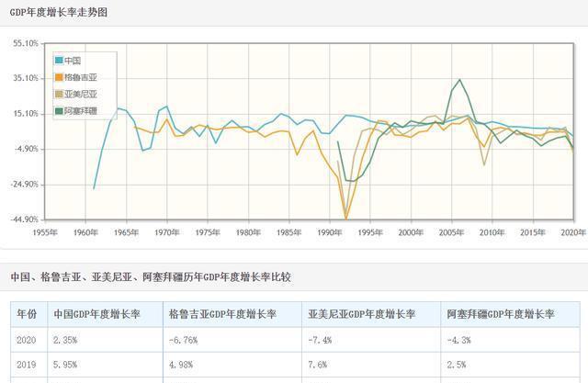
Task: Click the 2.5% Azerbaijan 2019 value
Action: pyautogui.click(x=456, y=365)
